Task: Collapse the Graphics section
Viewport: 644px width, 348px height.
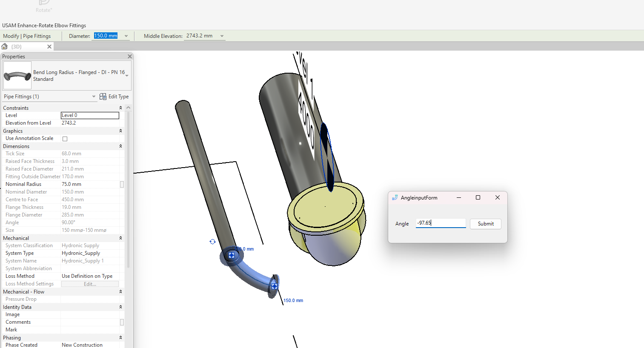Action: 120,131
